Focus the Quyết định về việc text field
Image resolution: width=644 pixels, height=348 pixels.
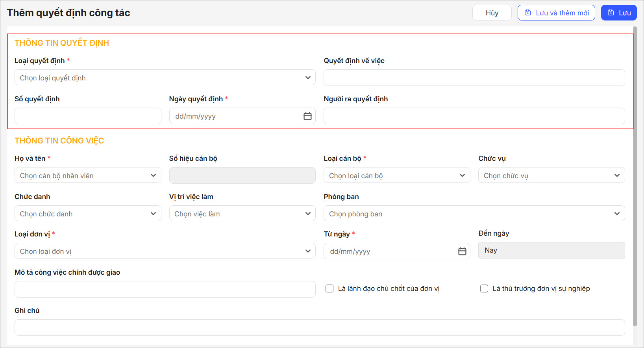pos(474,78)
